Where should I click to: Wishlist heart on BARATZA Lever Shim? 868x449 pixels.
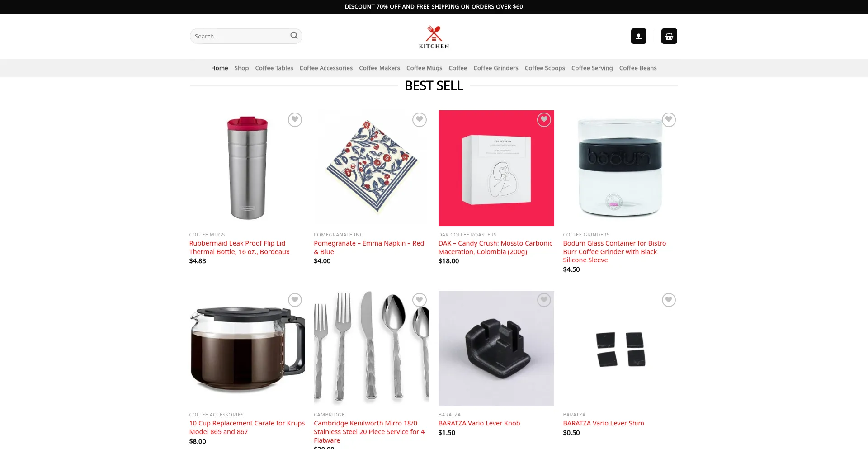click(x=669, y=300)
